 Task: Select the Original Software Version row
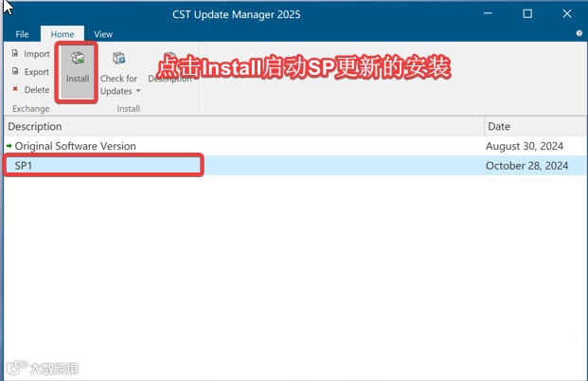coord(295,146)
